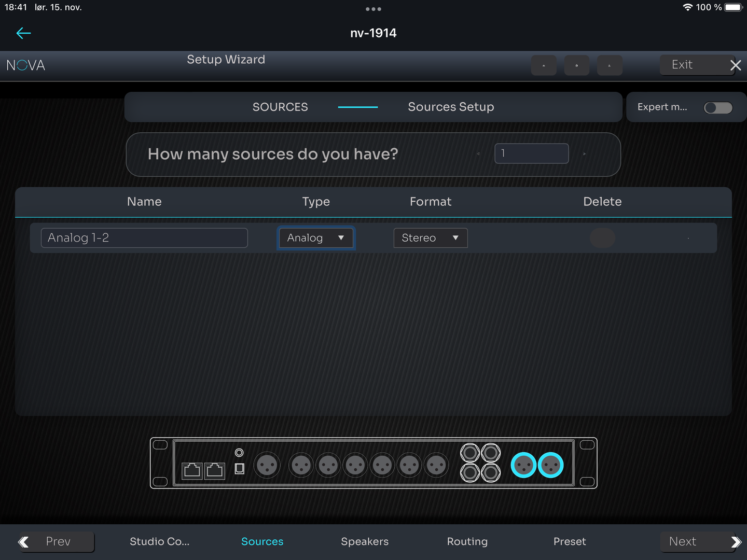Screen dimensions: 747x560
Task: Decrease the number of sources with left arrow
Action: 478,154
